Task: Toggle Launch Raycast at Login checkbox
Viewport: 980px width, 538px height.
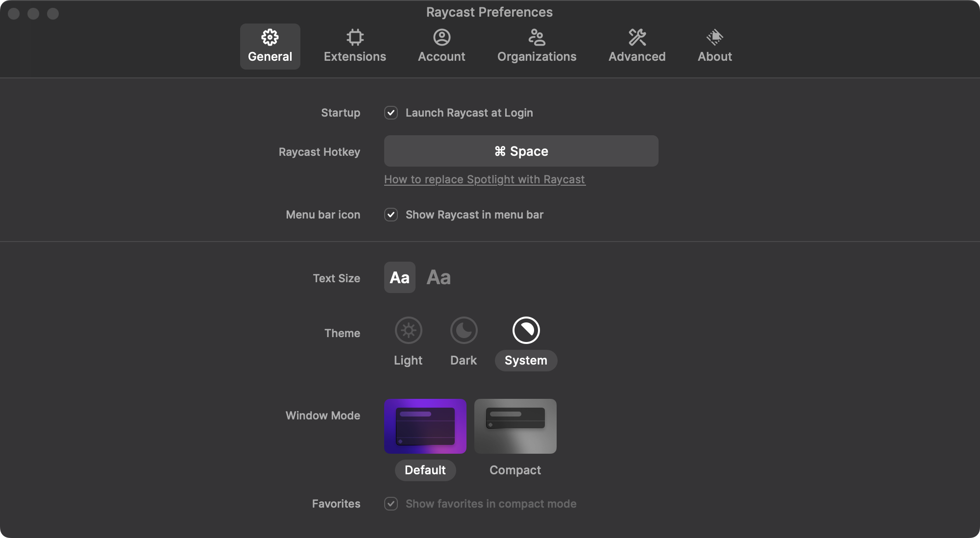Action: pyautogui.click(x=391, y=113)
